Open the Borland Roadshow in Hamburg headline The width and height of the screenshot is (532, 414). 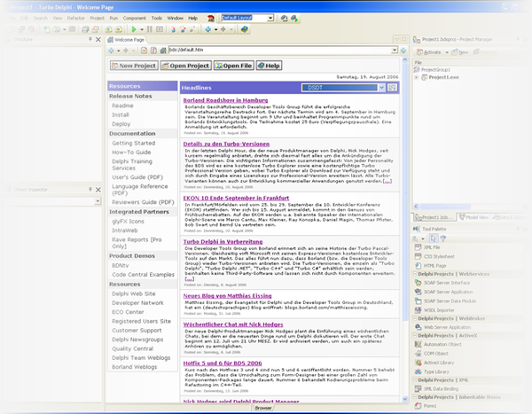[225, 100]
